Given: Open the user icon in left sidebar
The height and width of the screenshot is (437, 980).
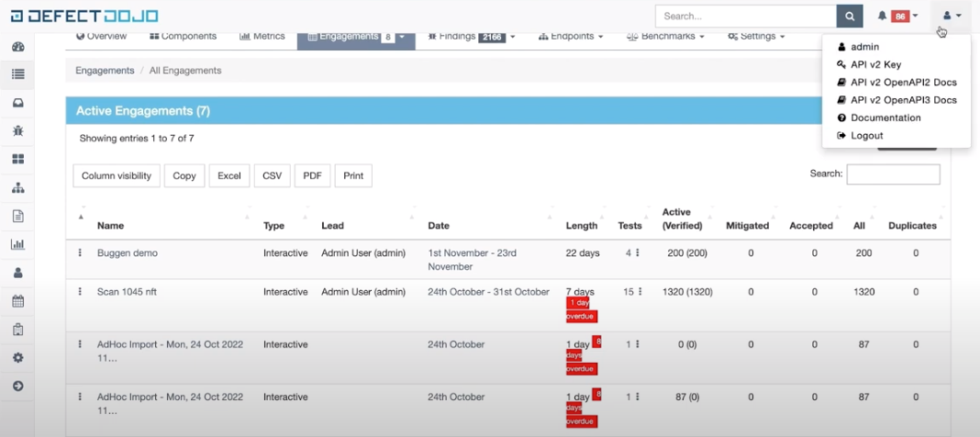Looking at the screenshot, I should [x=17, y=273].
